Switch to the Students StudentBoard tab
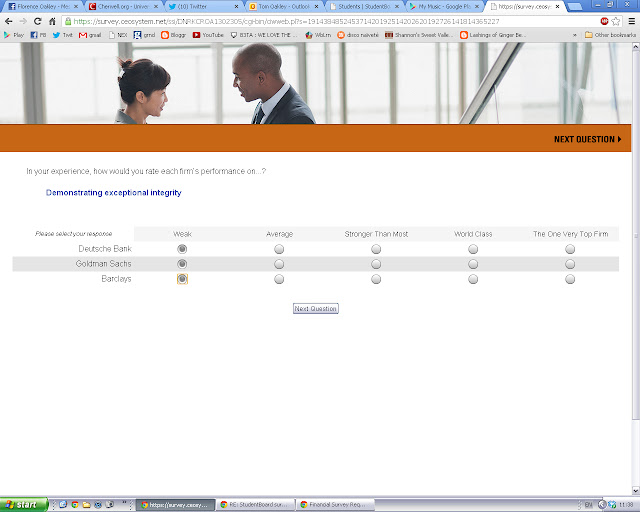This screenshot has height=512, width=640. click(364, 7)
